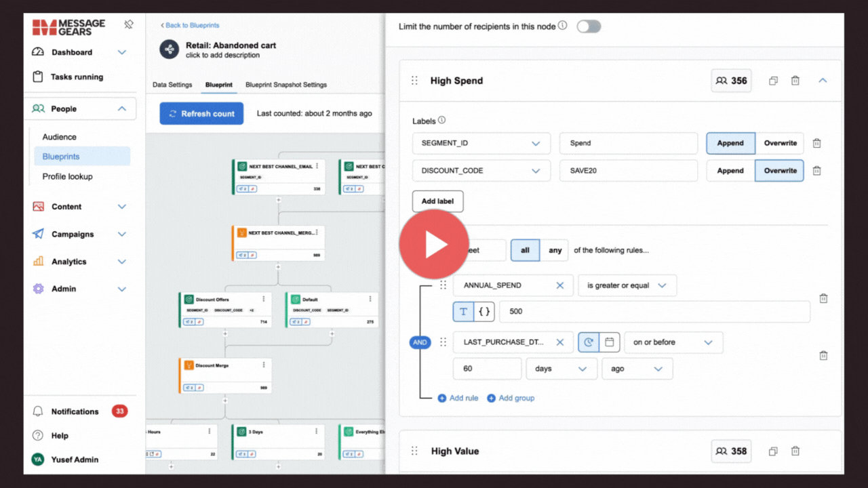This screenshot has height=488, width=868.
Task: Set DISCOUNT_CODE label to Append
Action: (x=730, y=171)
